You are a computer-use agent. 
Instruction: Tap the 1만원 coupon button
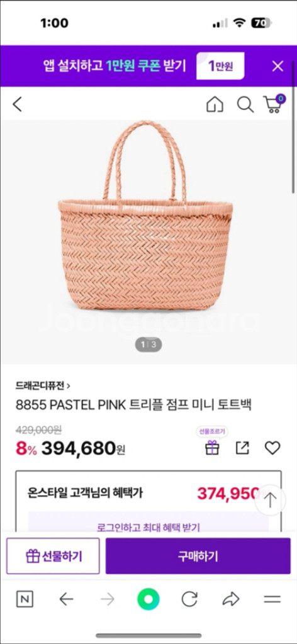coord(220,65)
